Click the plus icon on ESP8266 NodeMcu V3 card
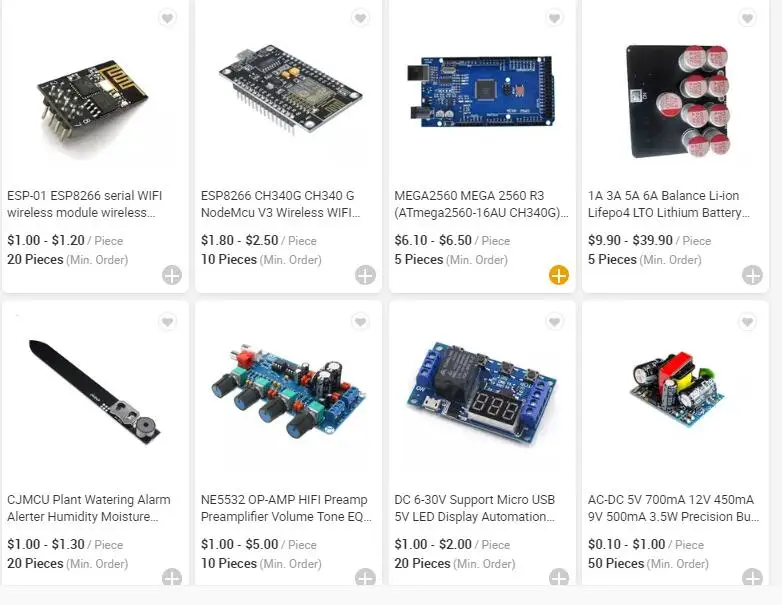The height and width of the screenshot is (605, 782). coord(366,275)
